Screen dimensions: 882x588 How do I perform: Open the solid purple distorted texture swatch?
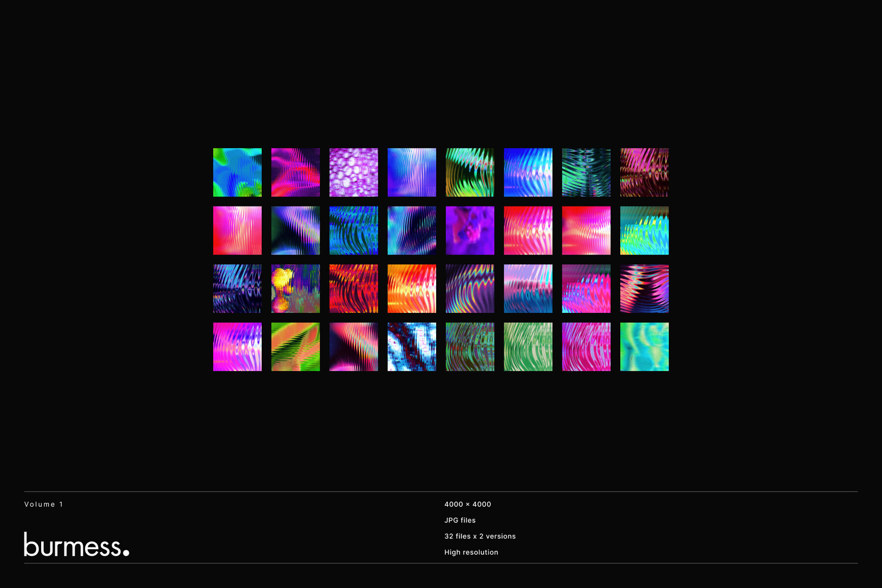pos(469,230)
